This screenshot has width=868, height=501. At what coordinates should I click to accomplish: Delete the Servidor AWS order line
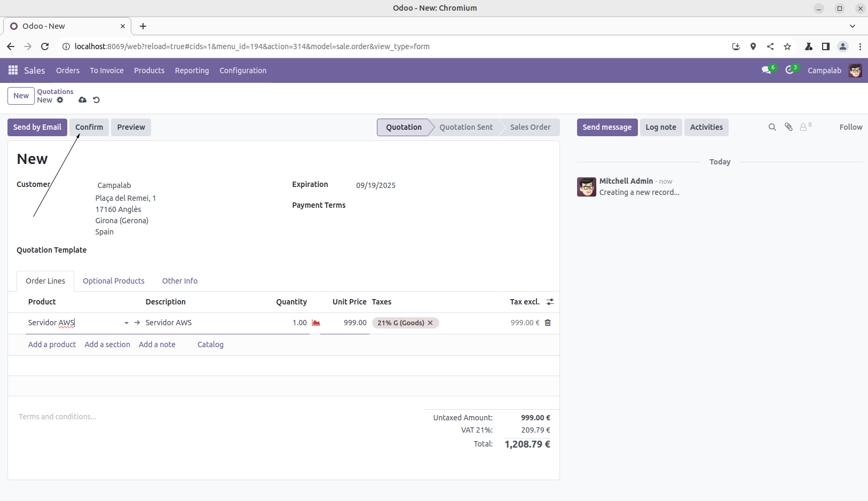pos(548,323)
